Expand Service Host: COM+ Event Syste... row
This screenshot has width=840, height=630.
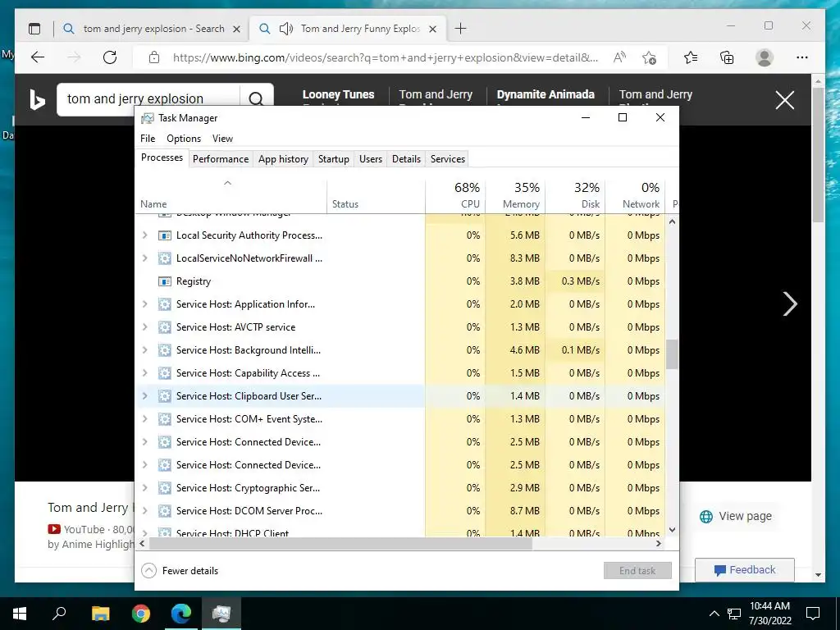144,419
